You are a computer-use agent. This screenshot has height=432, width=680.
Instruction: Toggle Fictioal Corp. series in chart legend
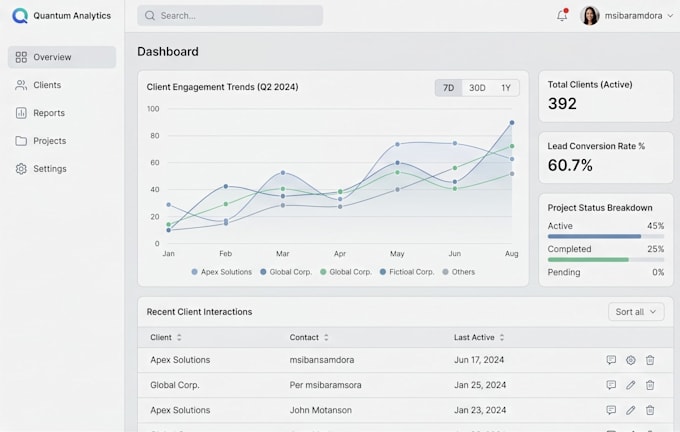[x=407, y=272]
